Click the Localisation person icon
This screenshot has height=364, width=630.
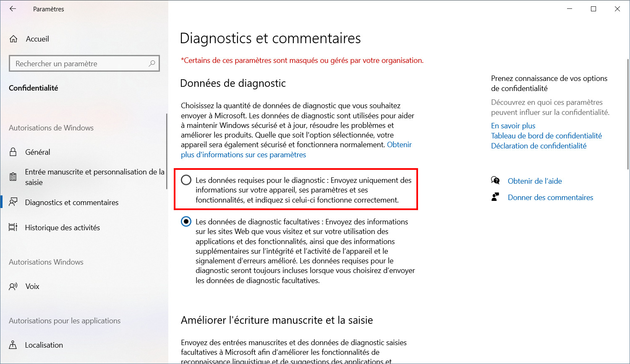[x=13, y=345]
